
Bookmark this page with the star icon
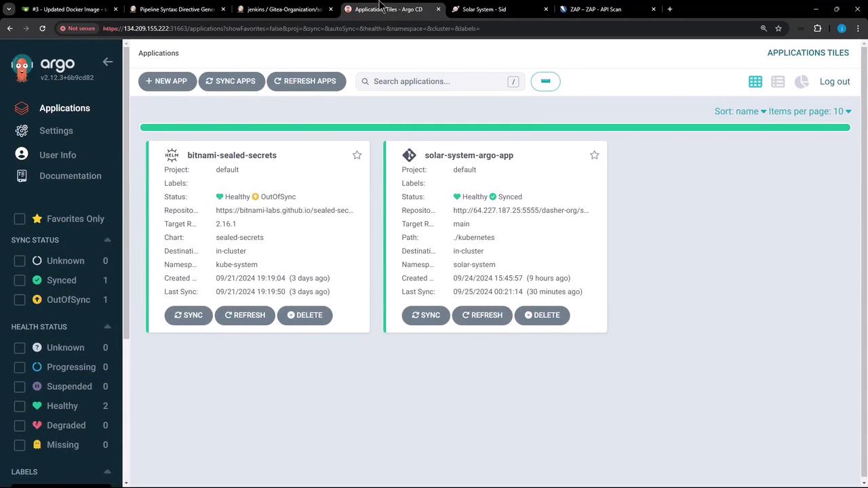[778, 28]
